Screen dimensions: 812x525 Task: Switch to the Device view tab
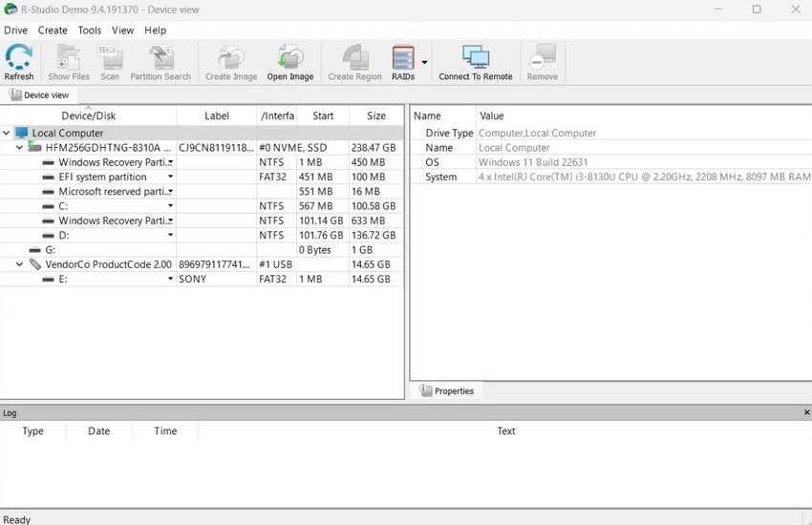coord(39,95)
